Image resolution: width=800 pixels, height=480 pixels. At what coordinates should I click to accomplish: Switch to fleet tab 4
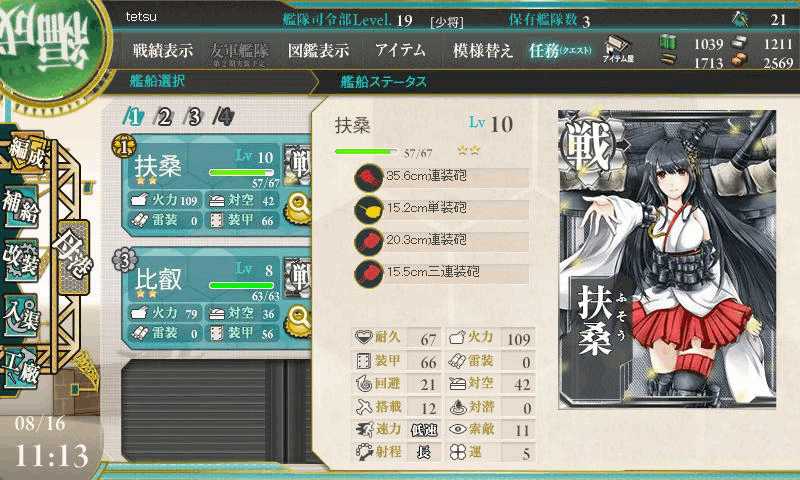224,117
